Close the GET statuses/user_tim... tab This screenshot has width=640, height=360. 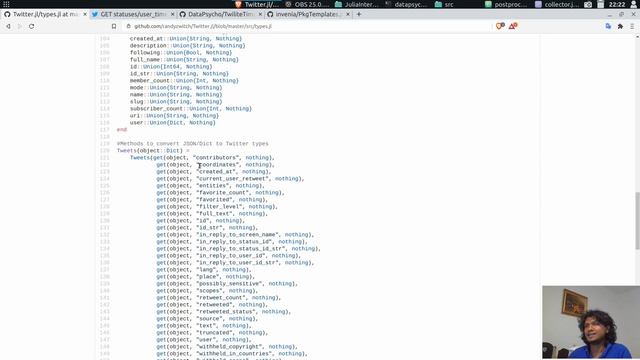click(173, 14)
